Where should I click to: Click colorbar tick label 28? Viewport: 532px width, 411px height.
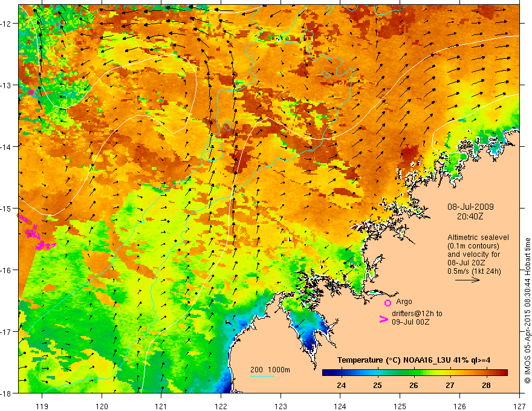pyautogui.click(x=486, y=385)
